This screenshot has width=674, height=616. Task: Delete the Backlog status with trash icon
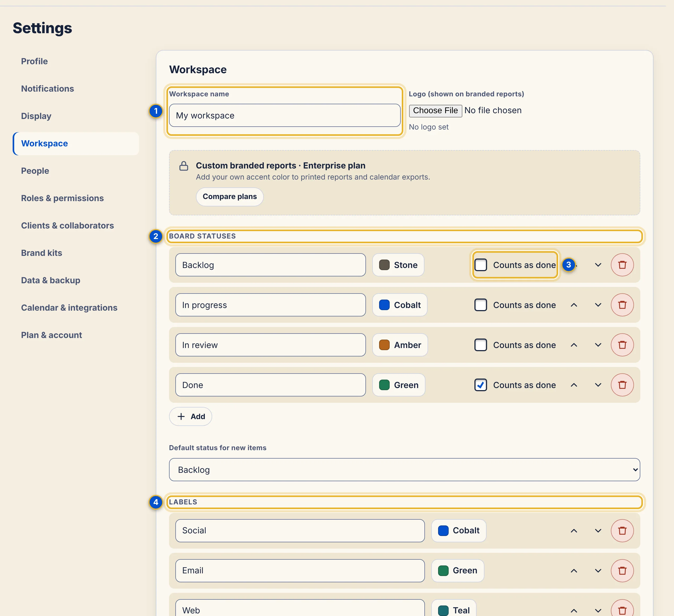[x=622, y=265]
